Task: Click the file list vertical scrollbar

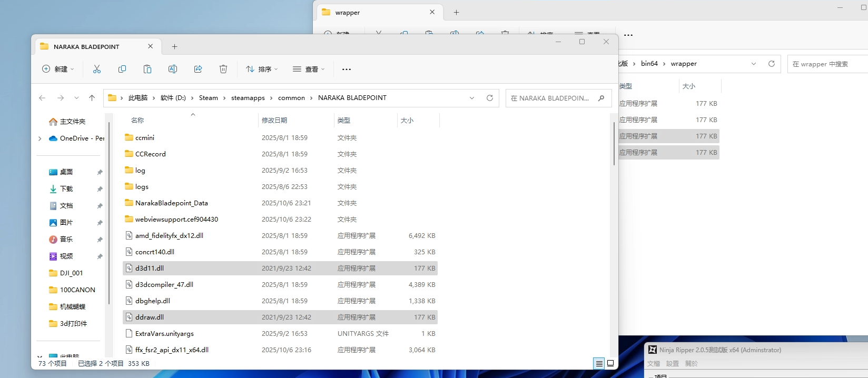Action: click(614, 144)
